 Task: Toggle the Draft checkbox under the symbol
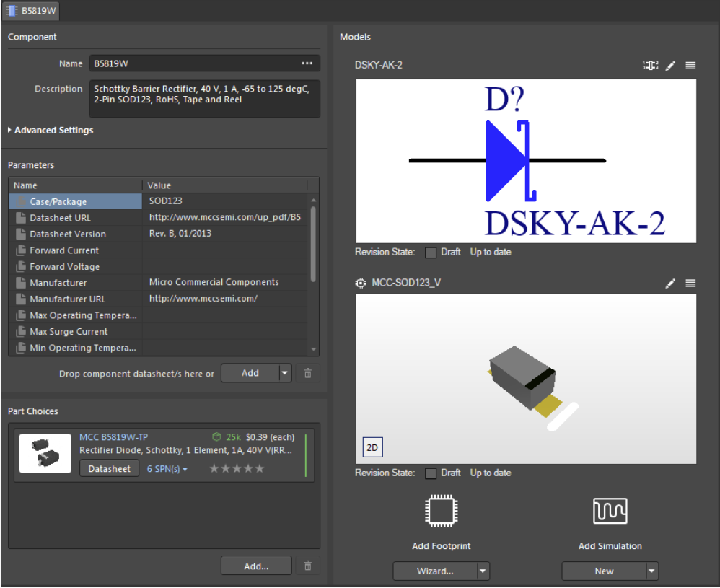point(431,253)
